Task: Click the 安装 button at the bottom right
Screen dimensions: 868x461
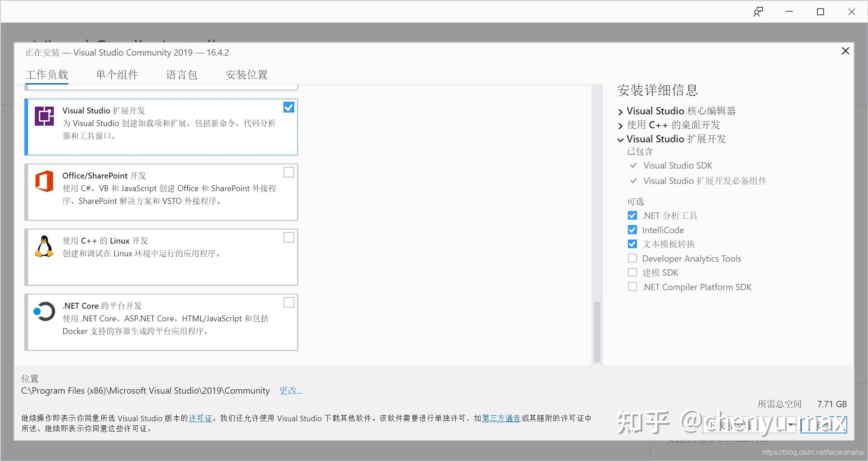Action: [824, 425]
